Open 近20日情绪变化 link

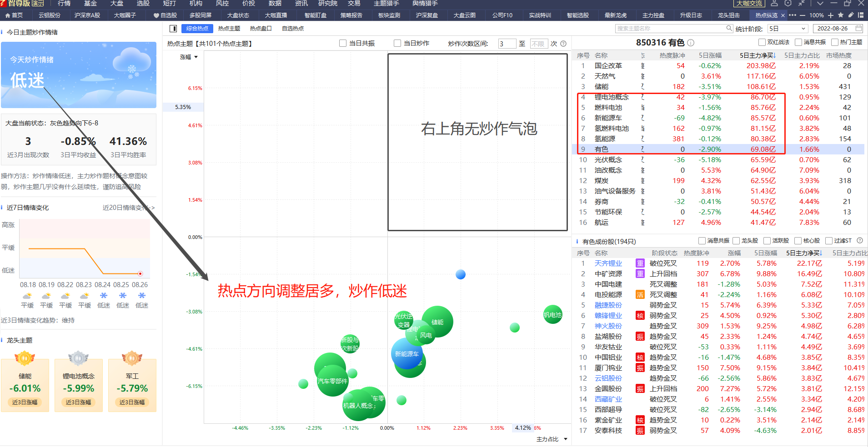(129, 208)
